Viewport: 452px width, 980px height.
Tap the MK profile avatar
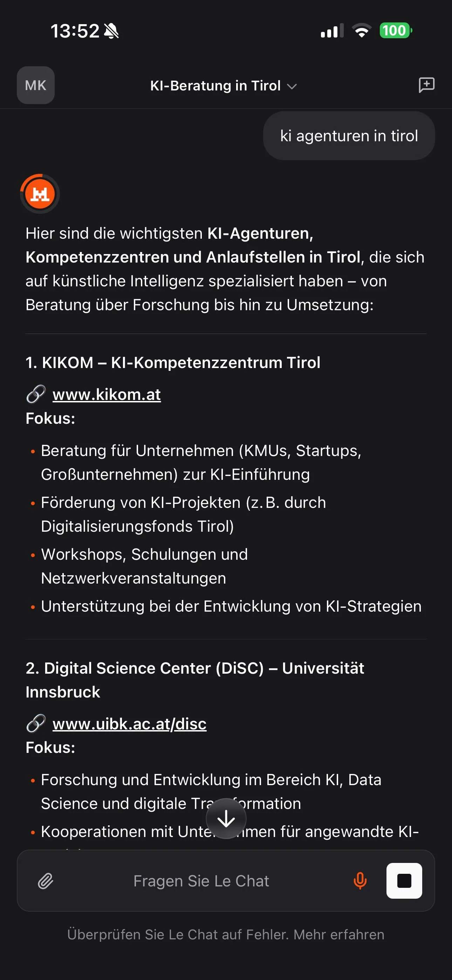tap(36, 85)
